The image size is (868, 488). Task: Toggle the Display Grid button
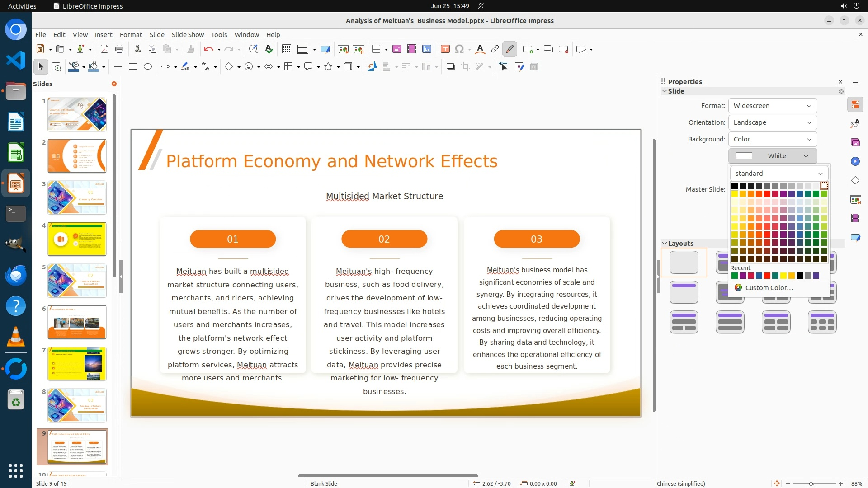click(286, 49)
